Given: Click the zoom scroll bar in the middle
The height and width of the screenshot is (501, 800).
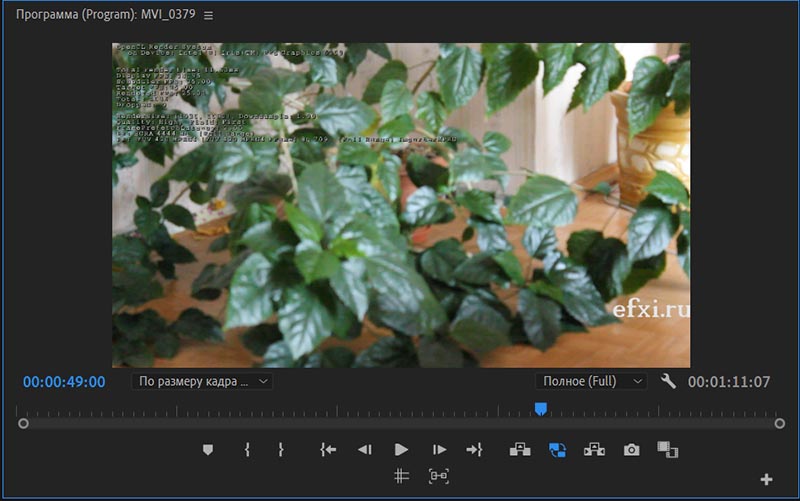Looking at the screenshot, I should (401, 423).
